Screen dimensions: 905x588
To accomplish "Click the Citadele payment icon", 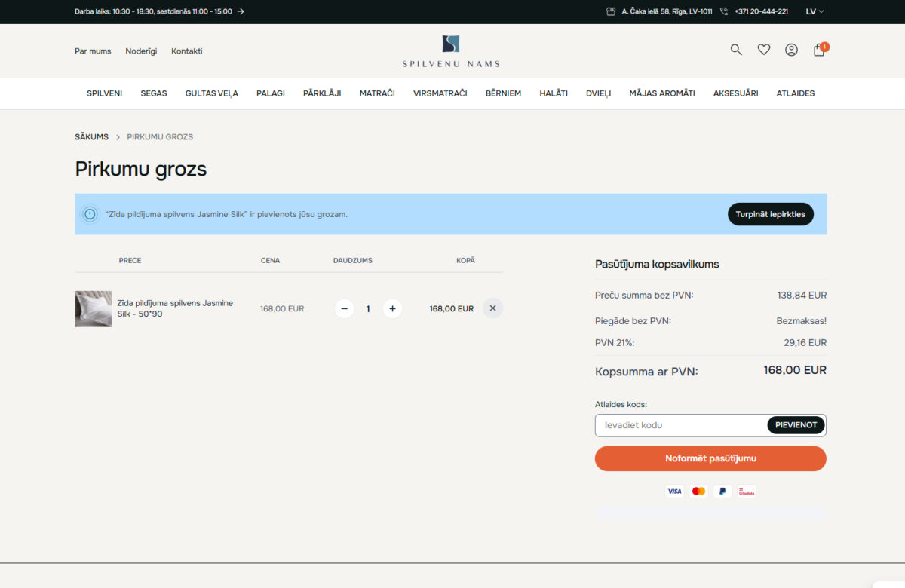I will (x=746, y=491).
